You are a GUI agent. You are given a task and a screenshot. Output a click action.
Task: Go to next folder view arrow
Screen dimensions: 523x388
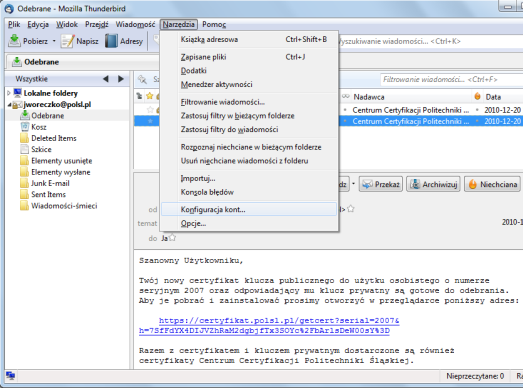[121, 79]
